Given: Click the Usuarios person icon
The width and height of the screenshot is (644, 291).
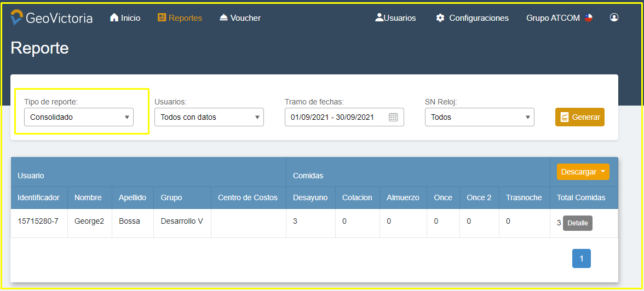Looking at the screenshot, I should 379,18.
